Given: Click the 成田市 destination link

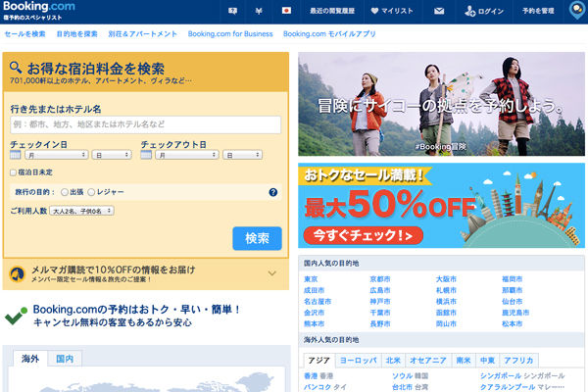Looking at the screenshot, I should [x=315, y=290].
